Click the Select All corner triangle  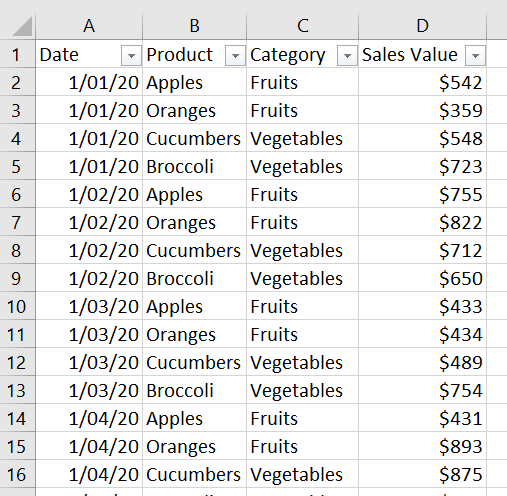23,26
